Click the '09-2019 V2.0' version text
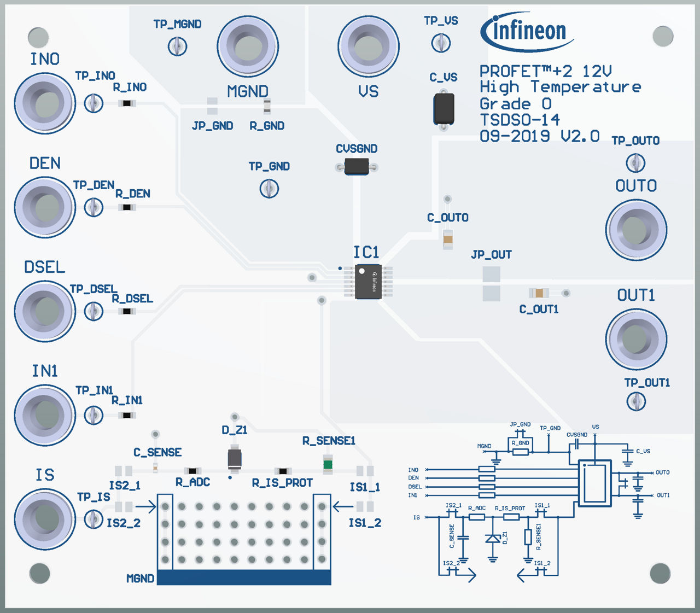 click(x=540, y=136)
